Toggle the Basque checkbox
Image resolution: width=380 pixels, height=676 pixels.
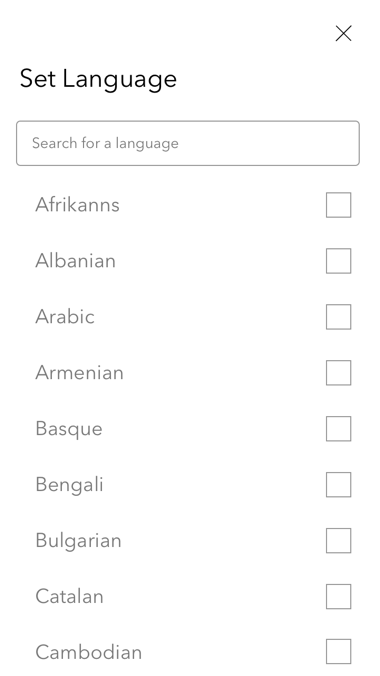[x=339, y=429]
